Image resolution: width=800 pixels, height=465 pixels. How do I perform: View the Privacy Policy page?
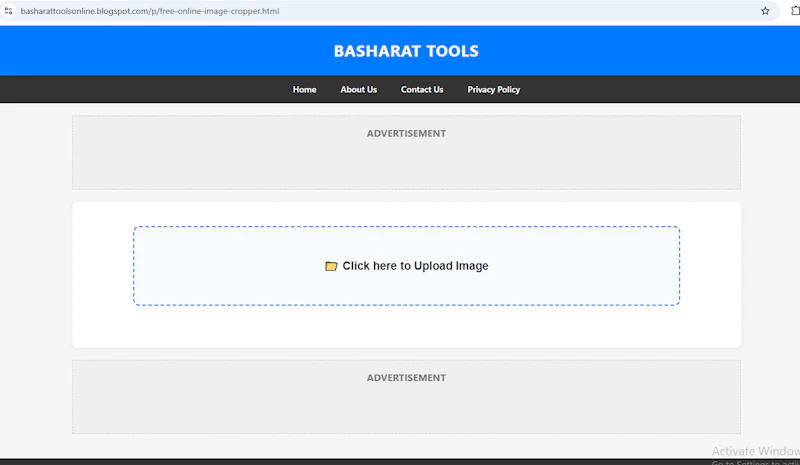click(493, 89)
